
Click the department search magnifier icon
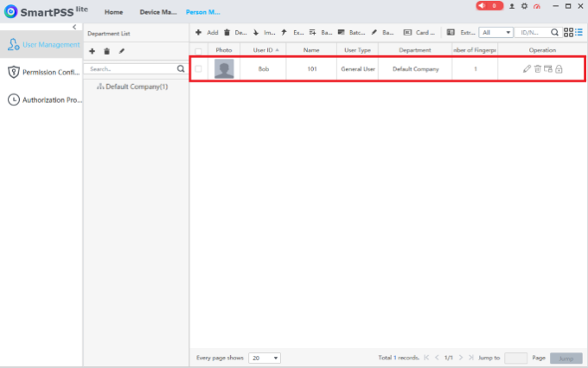181,68
